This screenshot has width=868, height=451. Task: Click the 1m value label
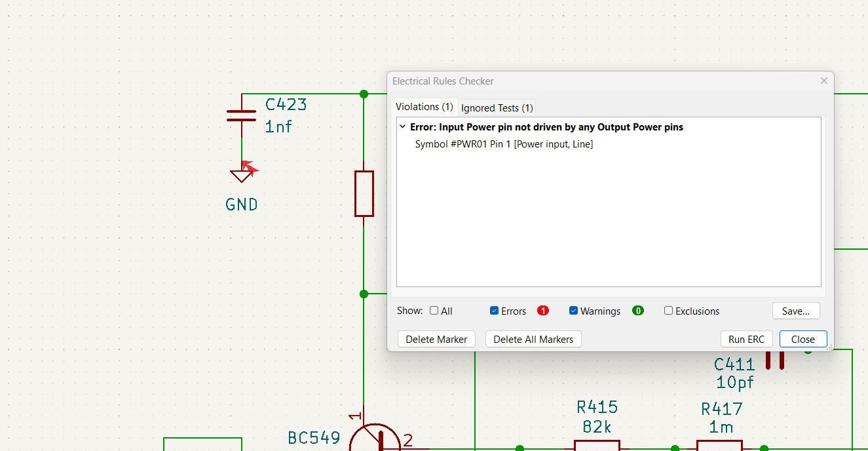coord(721,427)
